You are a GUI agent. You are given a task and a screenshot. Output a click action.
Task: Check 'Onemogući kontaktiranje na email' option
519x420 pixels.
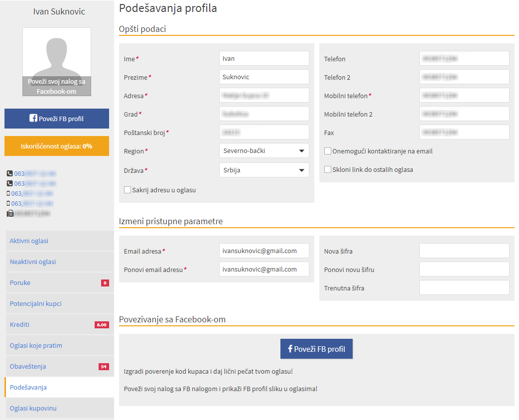click(328, 151)
